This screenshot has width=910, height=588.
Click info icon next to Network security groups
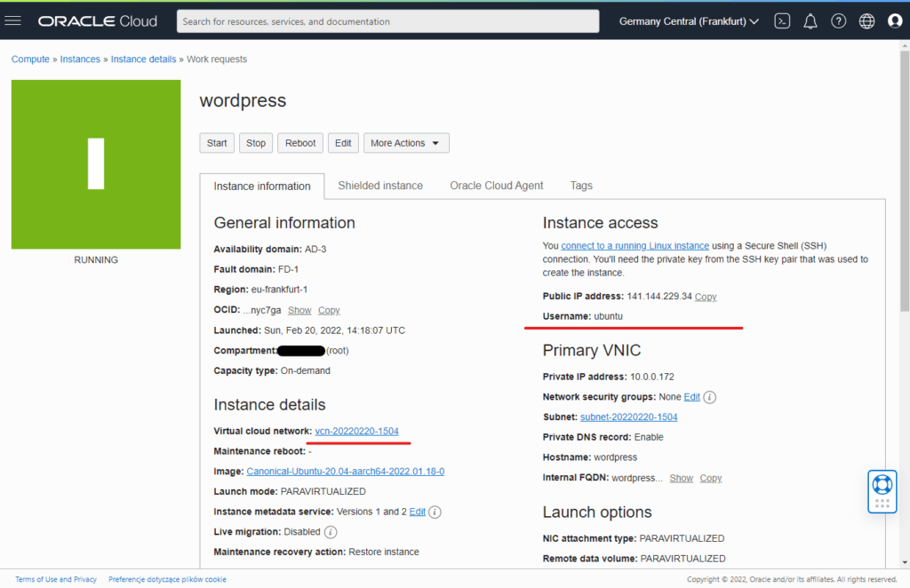[710, 397]
